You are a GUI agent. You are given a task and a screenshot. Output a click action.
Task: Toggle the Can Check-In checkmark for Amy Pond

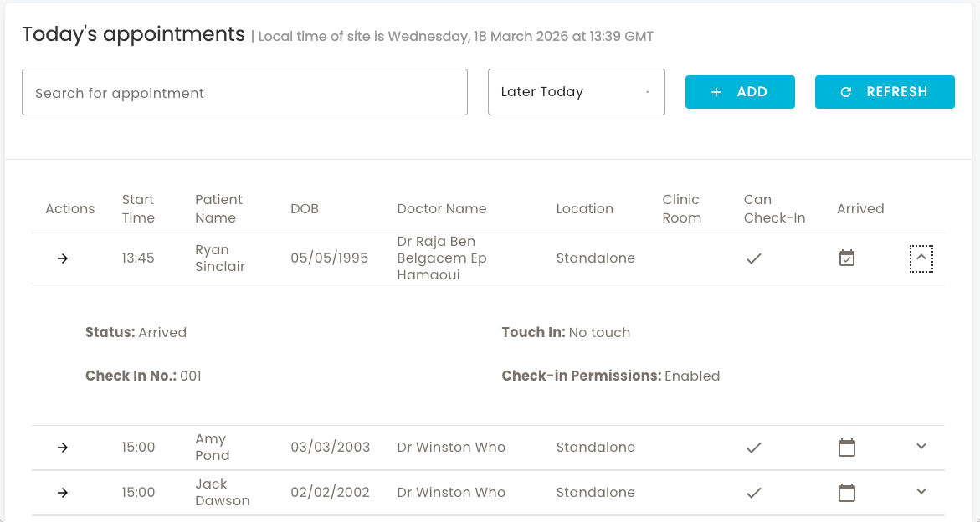[x=753, y=448]
